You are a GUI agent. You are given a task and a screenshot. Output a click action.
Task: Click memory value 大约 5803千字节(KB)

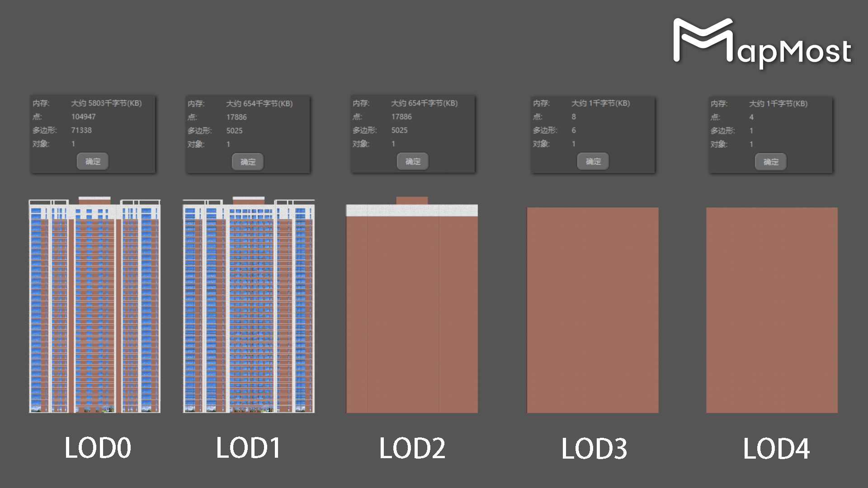106,103
